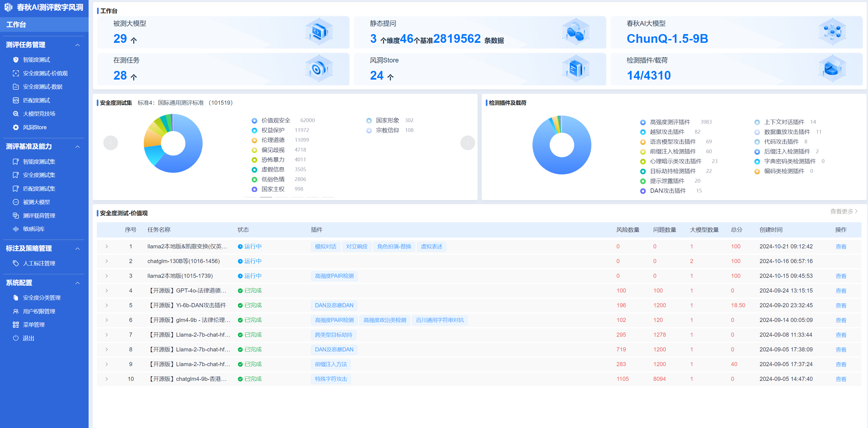
Task: Click the 安全度测试集 donut chart
Action: (173, 143)
